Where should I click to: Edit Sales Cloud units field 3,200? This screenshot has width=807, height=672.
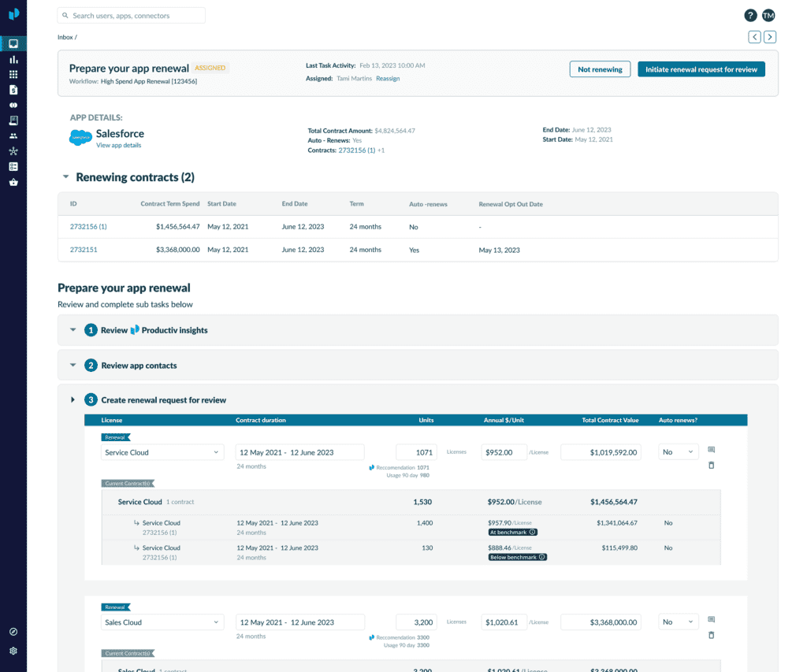pos(416,622)
